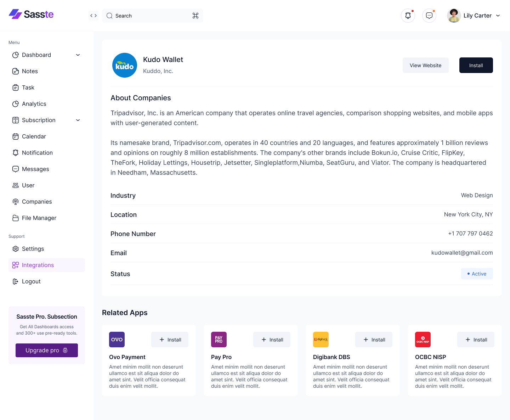Click the Calendar sidebar icon
Viewport: 510px width, 420px height.
16,136
